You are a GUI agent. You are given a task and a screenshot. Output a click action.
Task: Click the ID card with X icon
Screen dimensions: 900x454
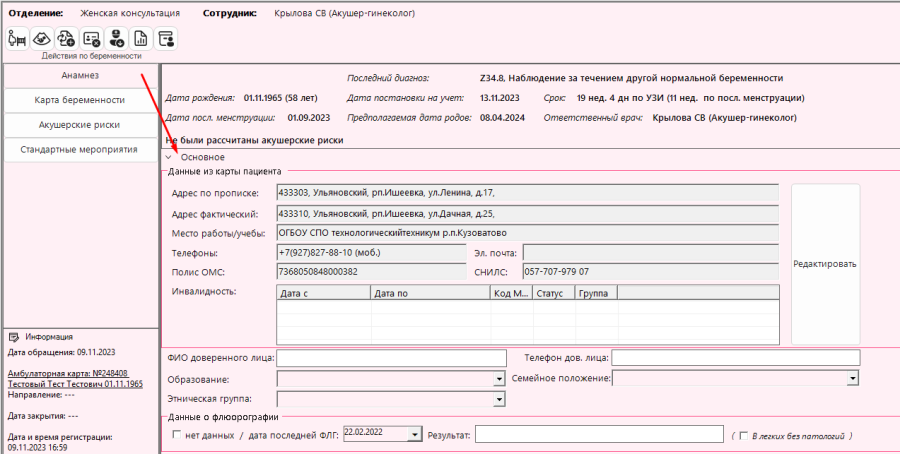[x=91, y=38]
